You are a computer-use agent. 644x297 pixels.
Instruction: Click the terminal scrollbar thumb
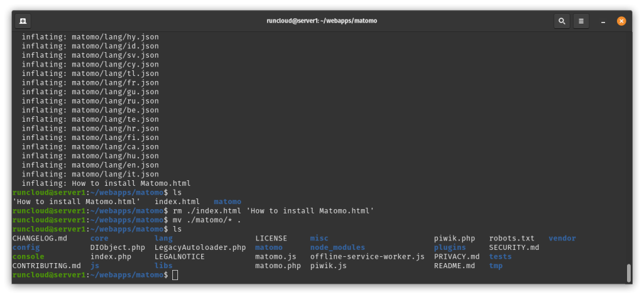pos(628,273)
